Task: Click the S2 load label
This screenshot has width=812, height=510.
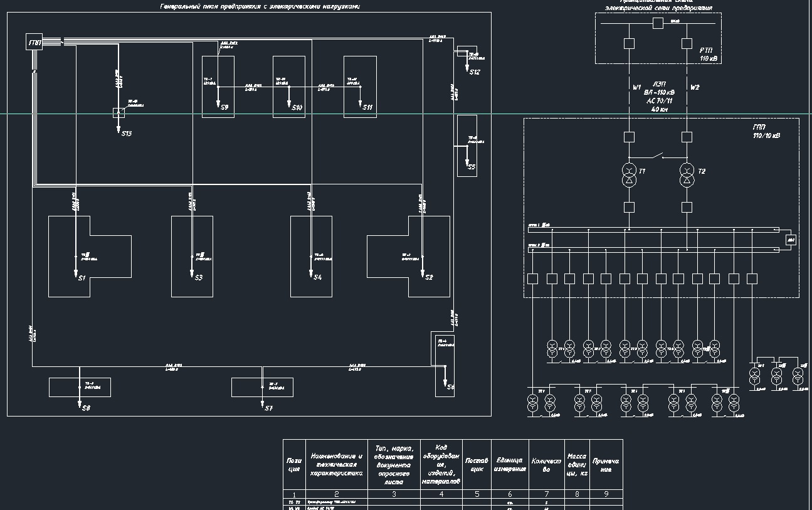Action: 429,277
